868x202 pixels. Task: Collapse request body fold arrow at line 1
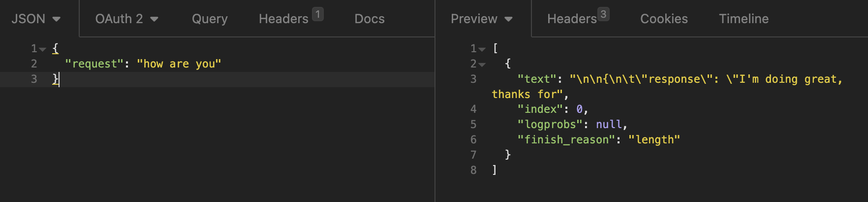(x=43, y=49)
